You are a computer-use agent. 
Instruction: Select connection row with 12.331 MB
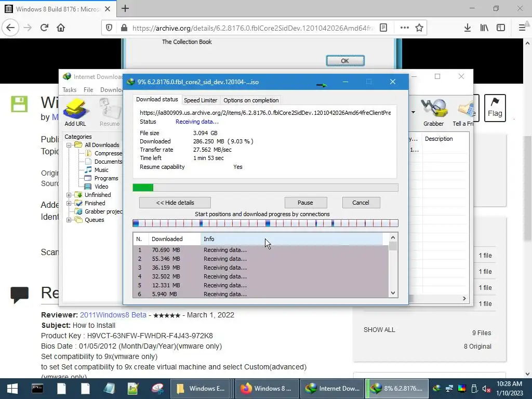[261, 285]
